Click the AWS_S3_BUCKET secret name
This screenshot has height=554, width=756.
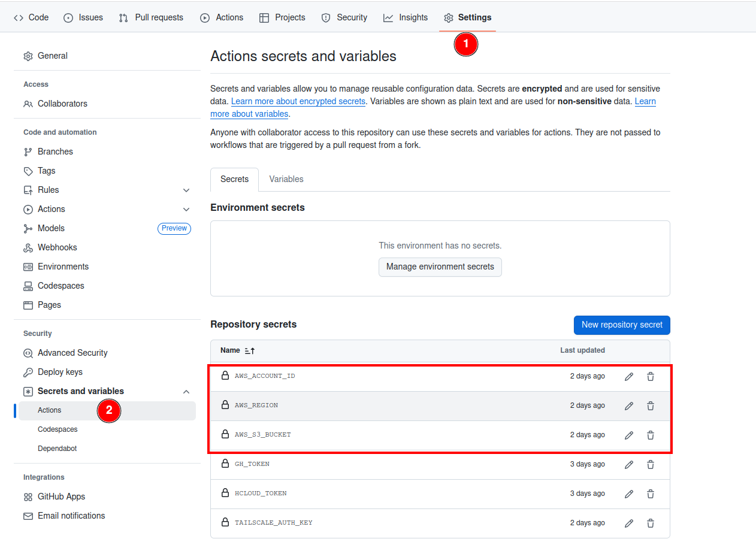263,435
